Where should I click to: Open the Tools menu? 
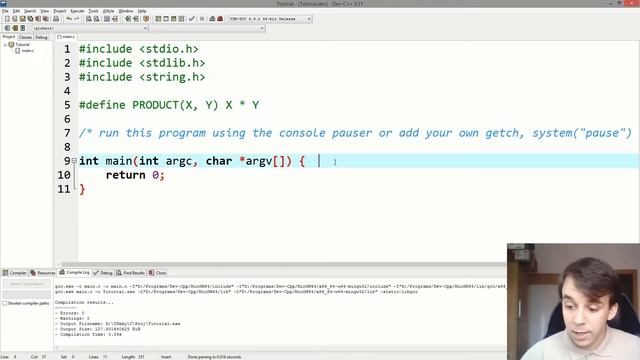coord(93,11)
